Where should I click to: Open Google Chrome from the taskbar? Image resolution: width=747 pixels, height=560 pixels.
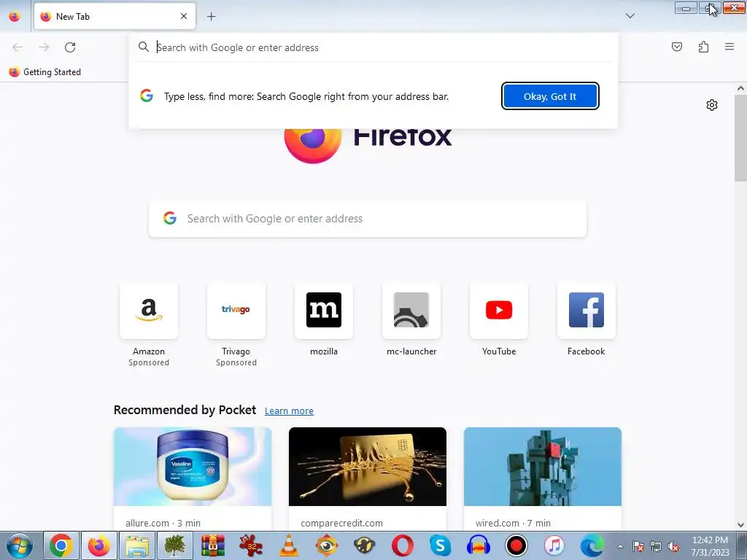click(x=61, y=545)
